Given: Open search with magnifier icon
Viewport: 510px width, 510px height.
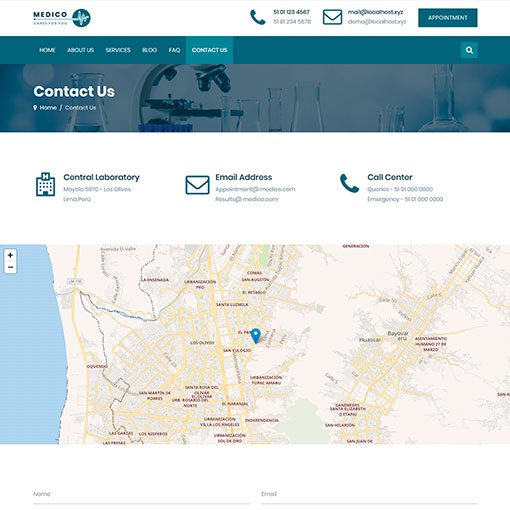Looking at the screenshot, I should point(469,50).
